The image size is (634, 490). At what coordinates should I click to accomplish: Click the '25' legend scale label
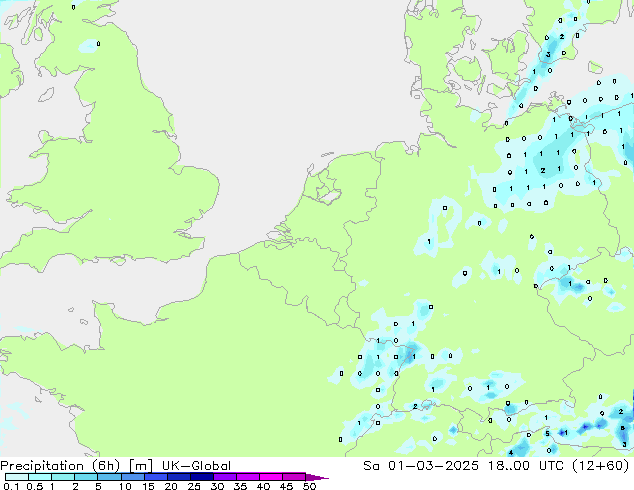pos(194,486)
